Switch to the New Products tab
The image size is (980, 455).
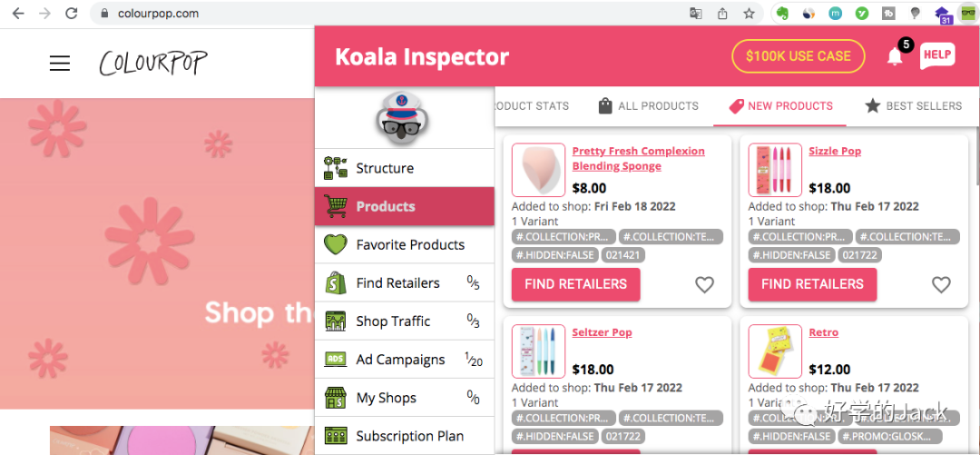tap(780, 106)
